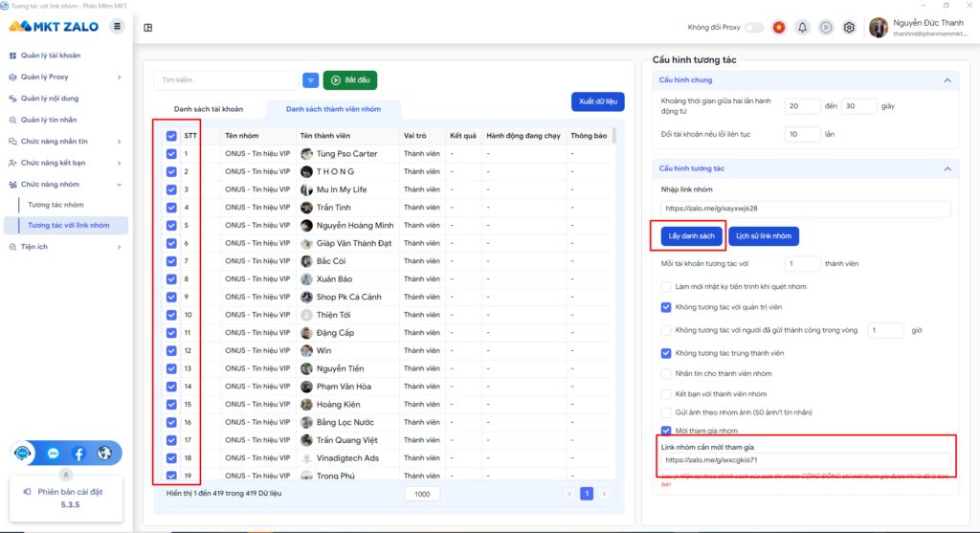Viewport: 980px width, 533px height.
Task: Switch to Danh sách tài khoản tab
Action: (x=209, y=110)
